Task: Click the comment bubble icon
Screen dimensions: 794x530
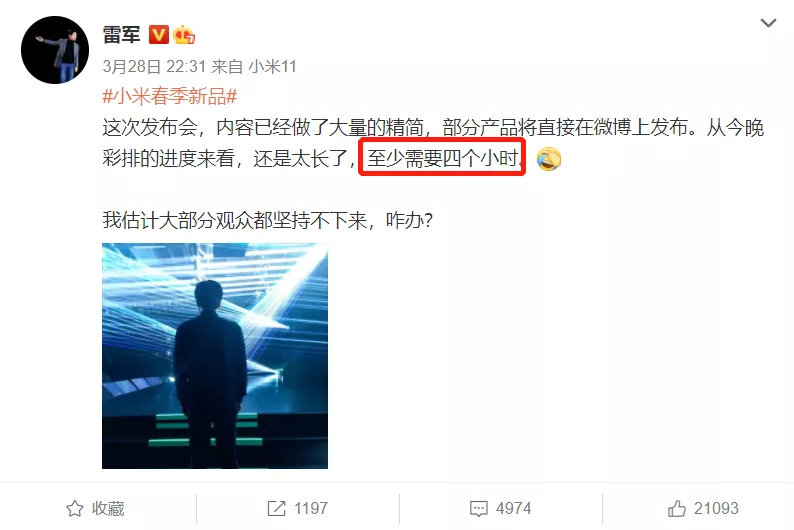Action: point(479,509)
